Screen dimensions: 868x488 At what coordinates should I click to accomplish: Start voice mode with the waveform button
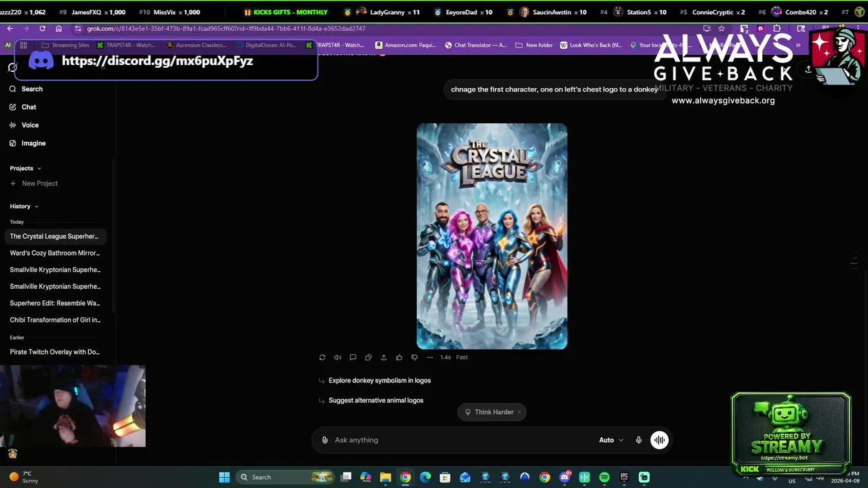(x=659, y=440)
